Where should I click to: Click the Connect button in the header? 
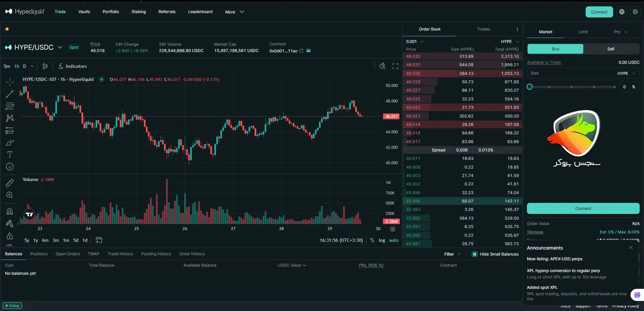click(599, 12)
